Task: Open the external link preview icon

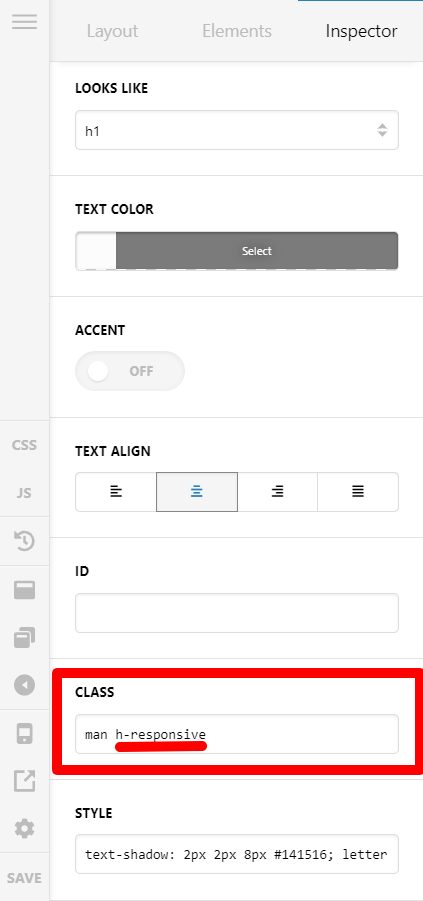Action: pyautogui.click(x=24, y=781)
